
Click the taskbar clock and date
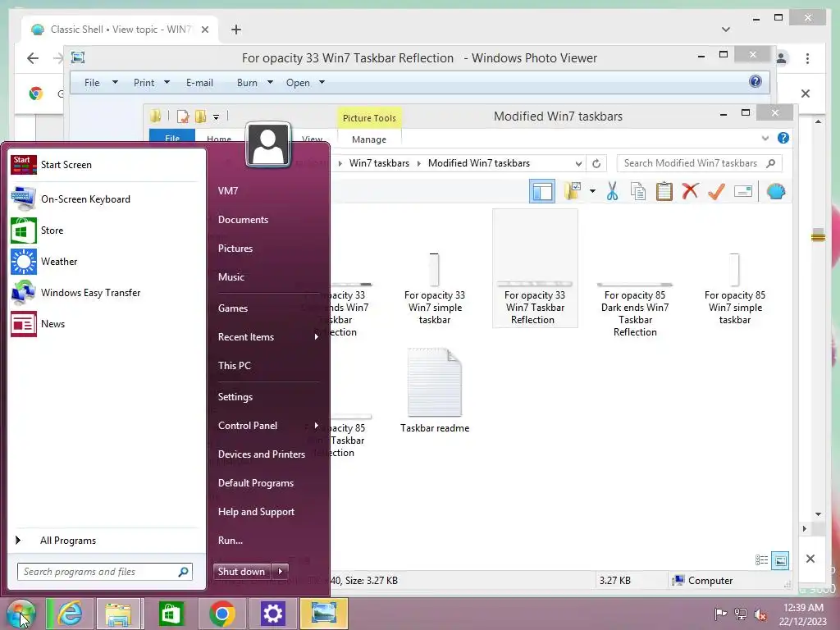[x=803, y=614]
